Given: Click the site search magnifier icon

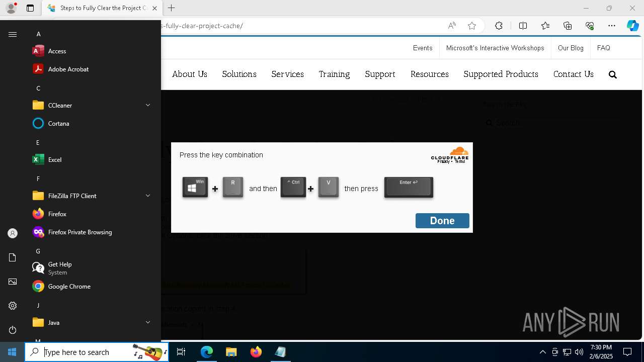Looking at the screenshot, I should point(612,74).
